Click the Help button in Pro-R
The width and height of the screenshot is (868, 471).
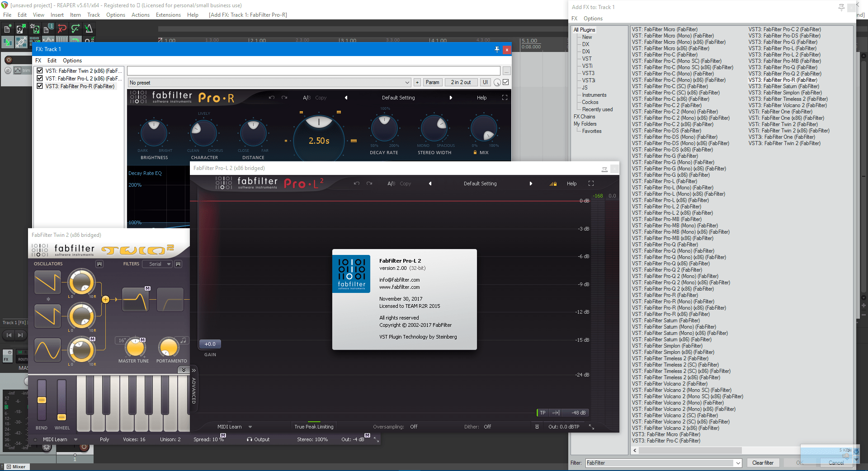(x=481, y=98)
